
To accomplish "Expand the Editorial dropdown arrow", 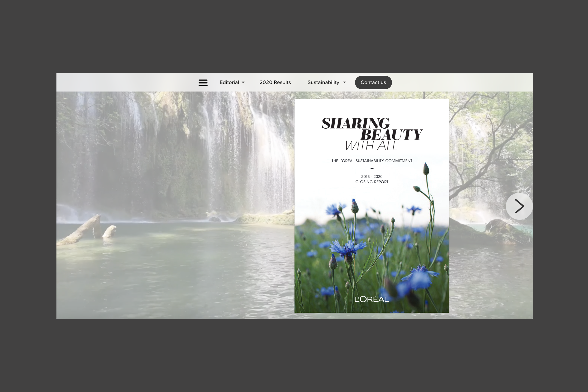I will click(243, 83).
